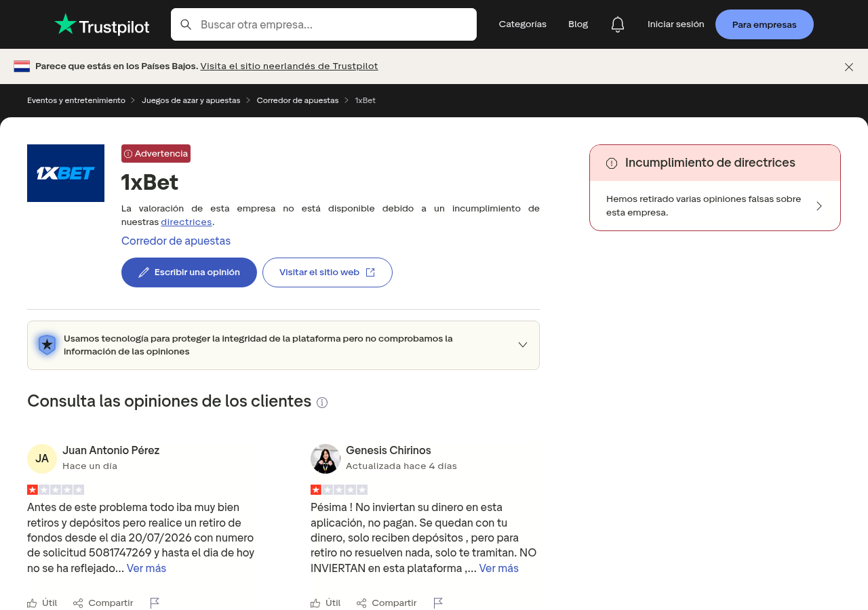
Task: Click Incumplimiento de directrices heading
Action: click(x=710, y=163)
